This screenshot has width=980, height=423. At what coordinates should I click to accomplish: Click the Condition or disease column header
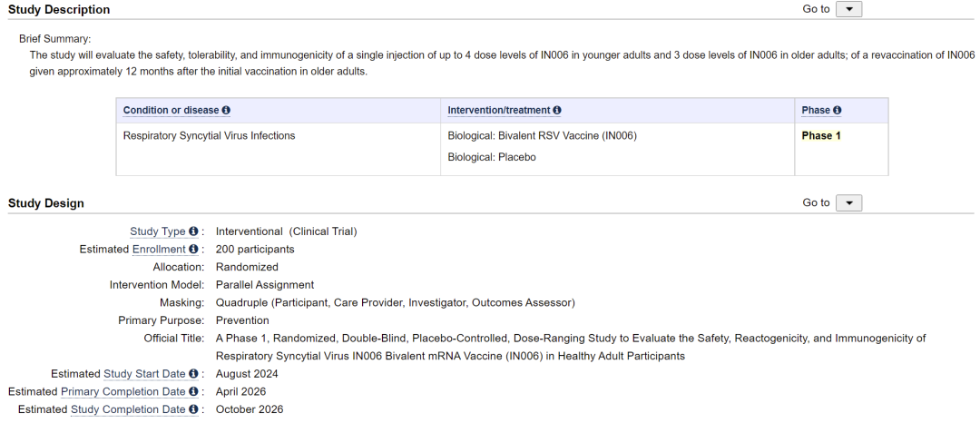tap(171, 111)
